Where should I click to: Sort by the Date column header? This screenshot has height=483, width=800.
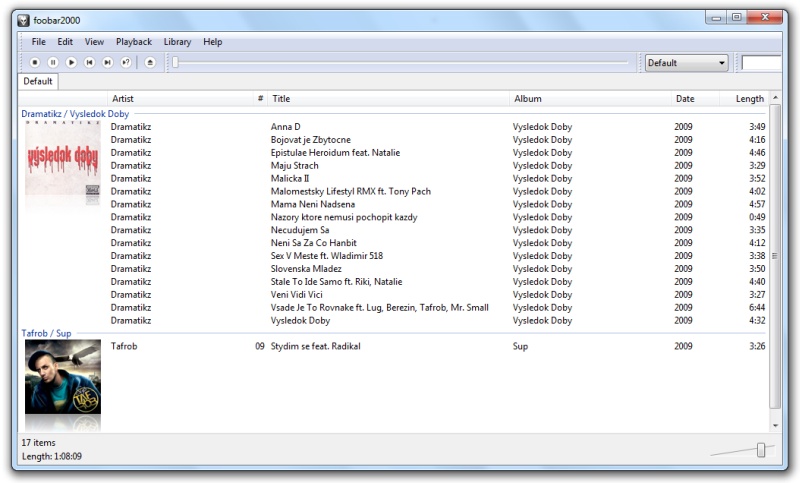click(695, 98)
